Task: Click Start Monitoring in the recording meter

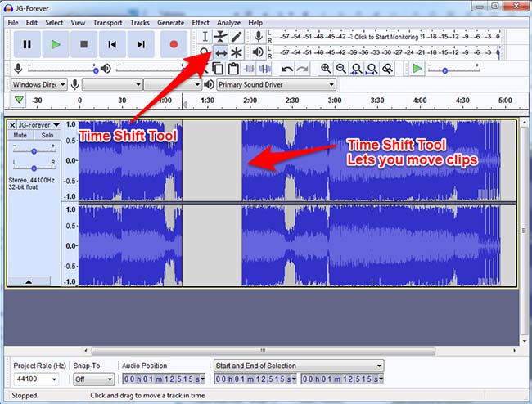Action: [x=386, y=37]
